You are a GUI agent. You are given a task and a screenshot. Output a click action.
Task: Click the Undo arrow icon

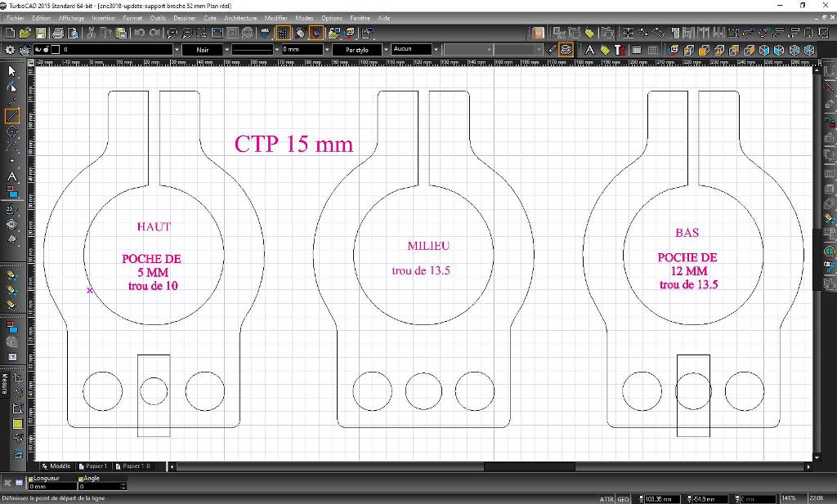(x=140, y=33)
